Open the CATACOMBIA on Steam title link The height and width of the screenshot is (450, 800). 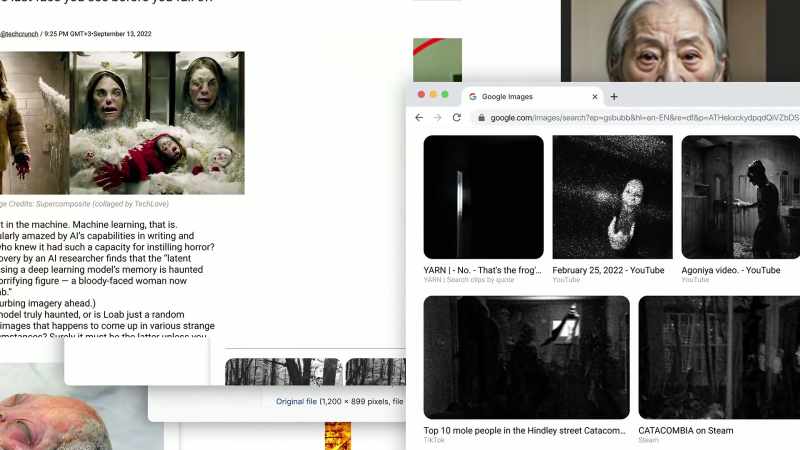pos(686,431)
